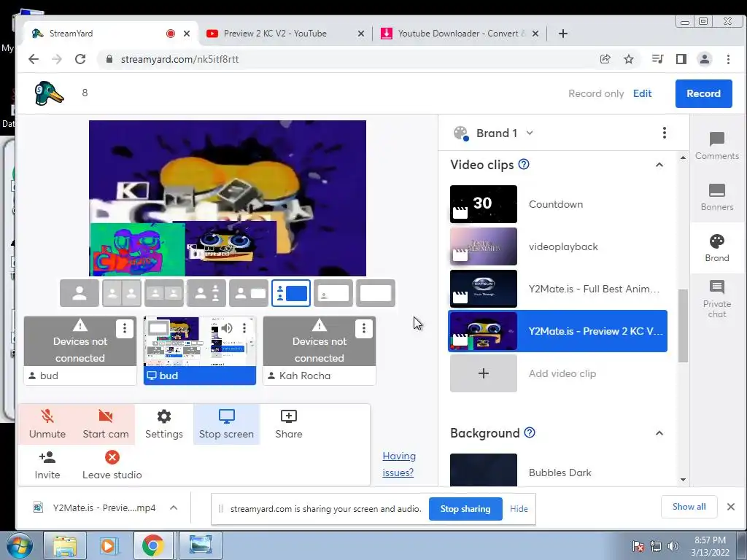
Task: Open the Private chat panel
Action: point(716,299)
